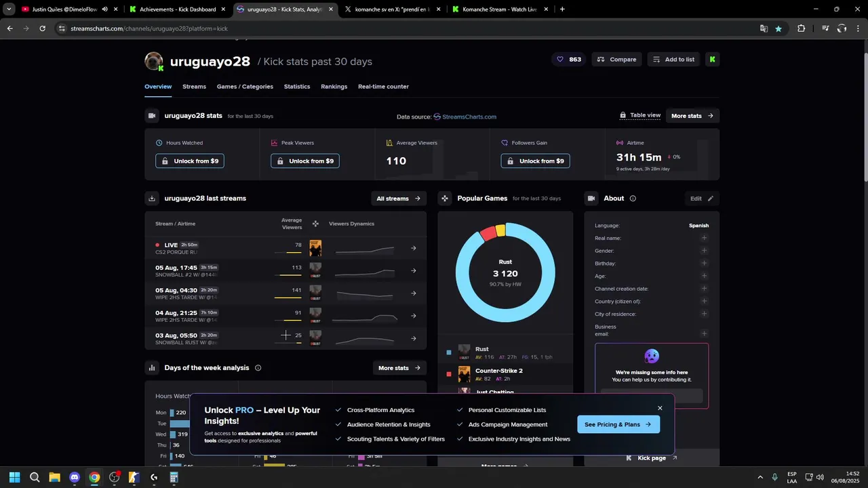
Task: Click the bookmark star in address bar
Action: click(x=778, y=28)
